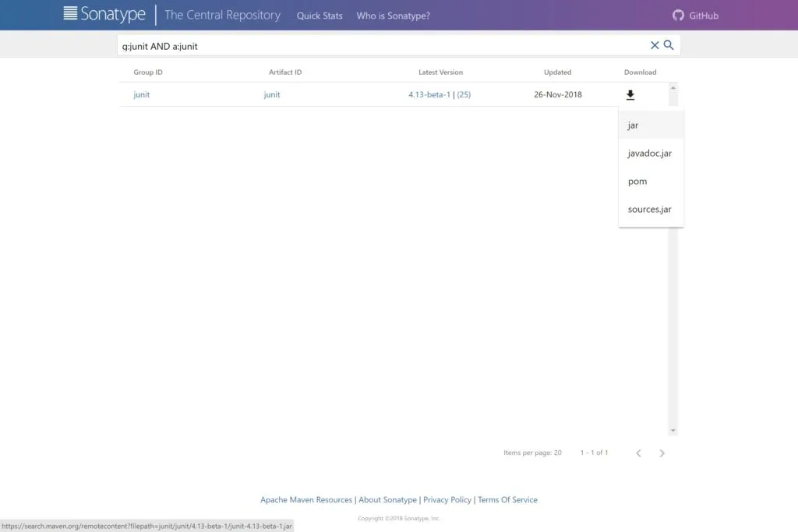Open Terms Of Service footer link
The image size is (798, 532).
click(507, 500)
